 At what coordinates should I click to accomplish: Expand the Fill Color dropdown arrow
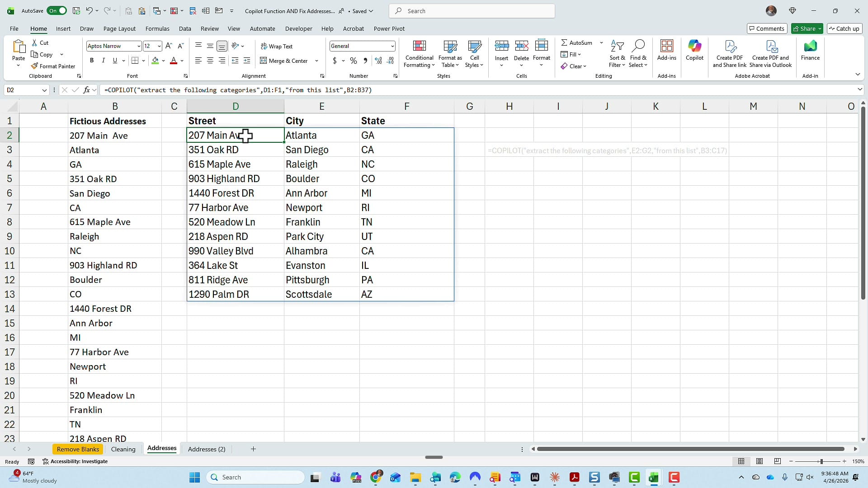click(x=163, y=61)
